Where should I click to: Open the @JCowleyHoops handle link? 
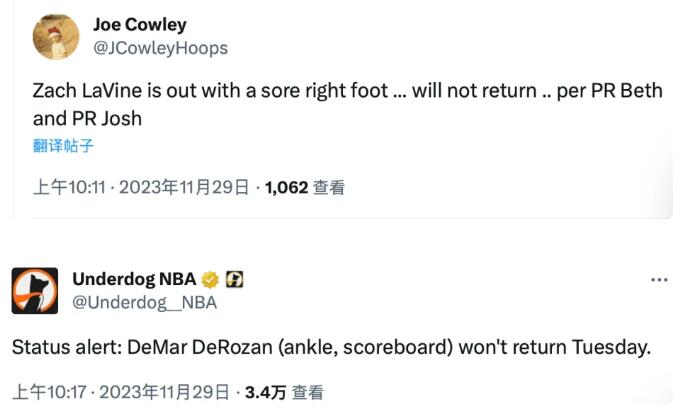(x=160, y=48)
